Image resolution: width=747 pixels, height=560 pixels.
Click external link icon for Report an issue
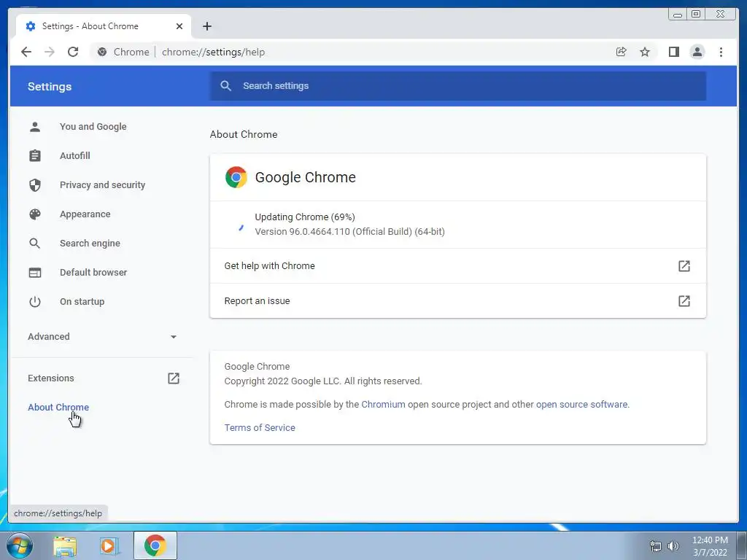[x=684, y=301]
